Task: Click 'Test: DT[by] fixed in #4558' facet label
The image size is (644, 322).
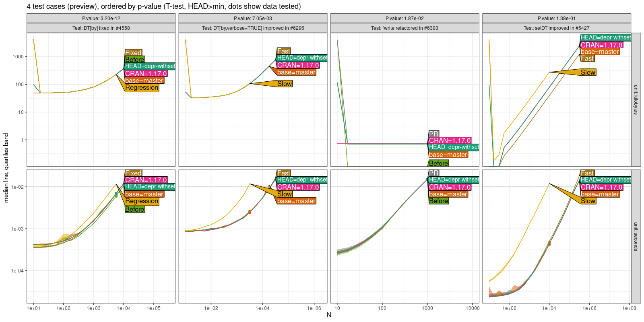Action: 101,28
